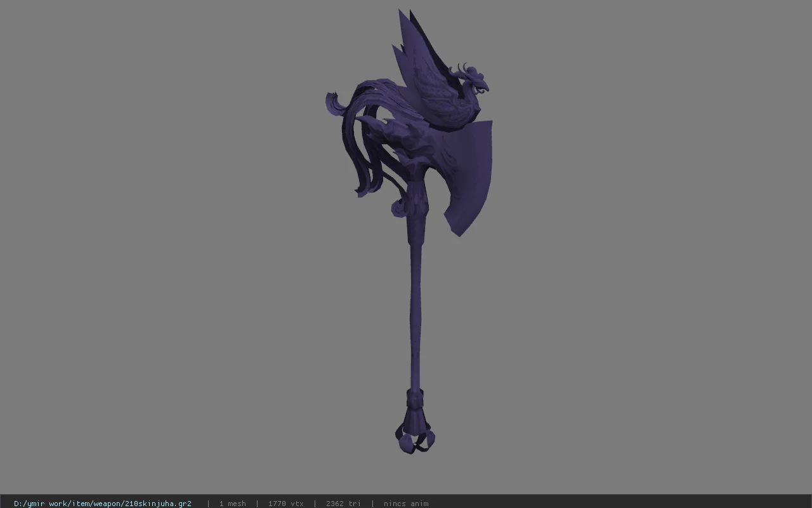Click the 'nincs anim' status entry

click(406, 504)
